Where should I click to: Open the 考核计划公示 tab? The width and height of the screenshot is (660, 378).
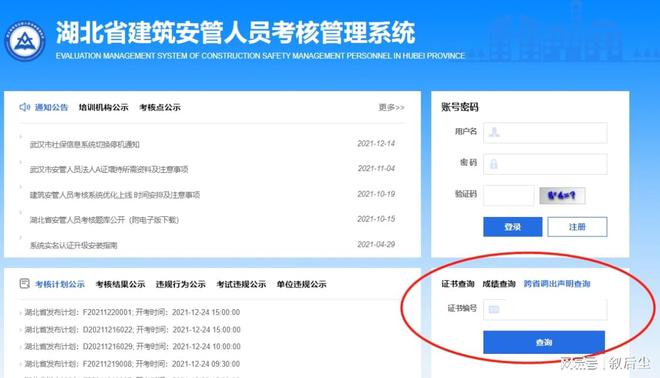click(x=60, y=284)
